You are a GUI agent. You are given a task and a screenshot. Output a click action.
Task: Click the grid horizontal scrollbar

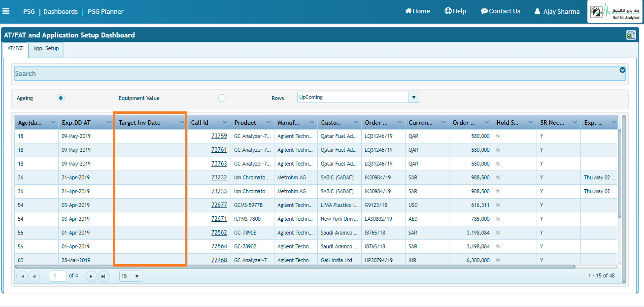[x=296, y=267]
